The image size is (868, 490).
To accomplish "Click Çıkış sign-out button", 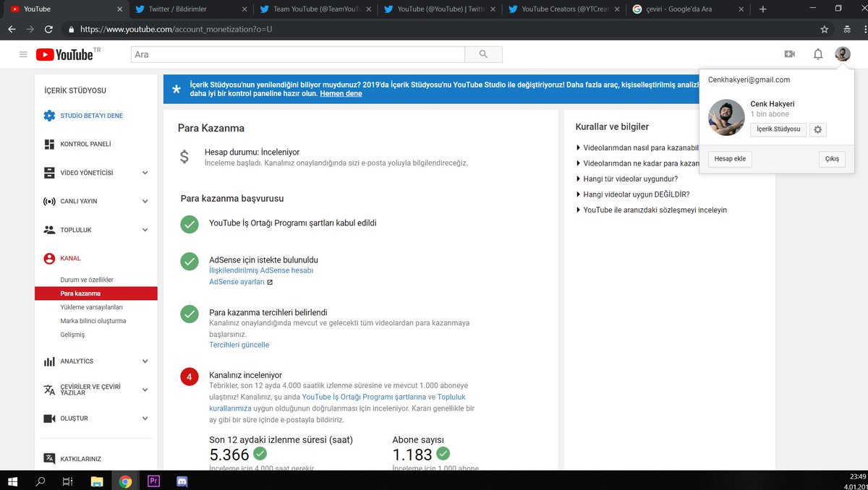I will coord(832,159).
